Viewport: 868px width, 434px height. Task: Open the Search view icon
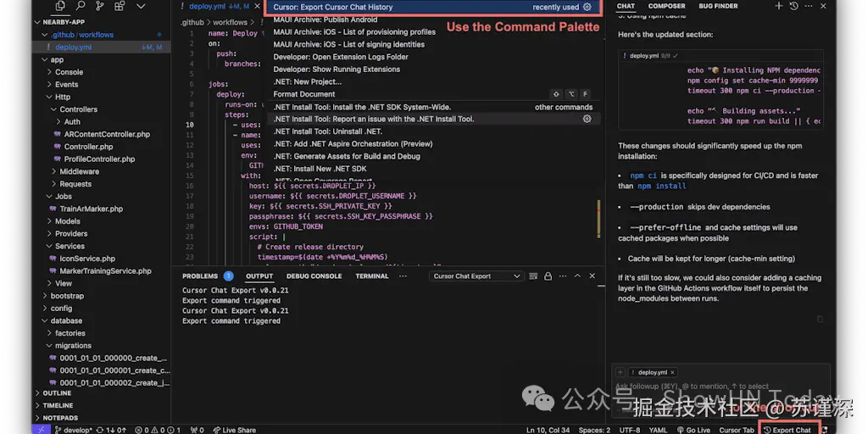81,7
